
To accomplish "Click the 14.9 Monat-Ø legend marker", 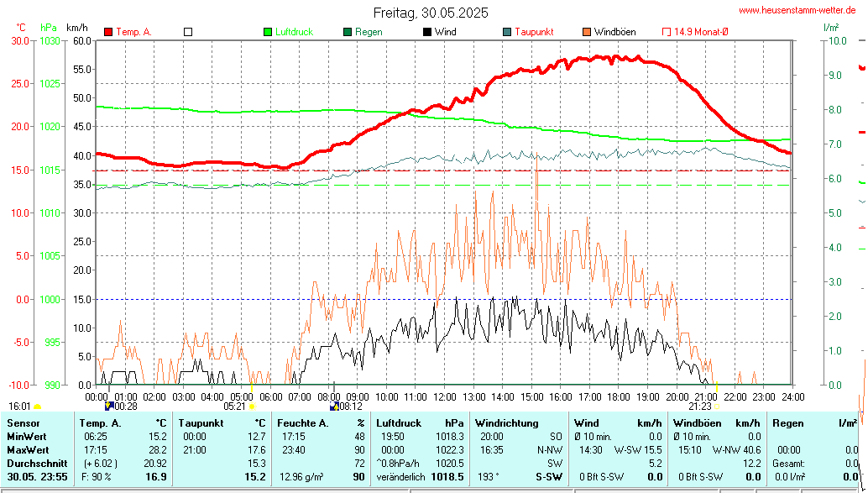I will 667,32.
